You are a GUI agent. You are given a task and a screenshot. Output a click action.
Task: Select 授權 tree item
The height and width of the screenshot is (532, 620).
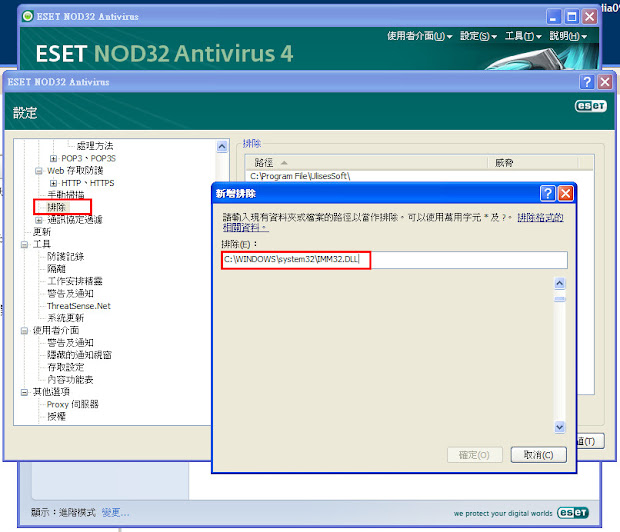[56, 417]
